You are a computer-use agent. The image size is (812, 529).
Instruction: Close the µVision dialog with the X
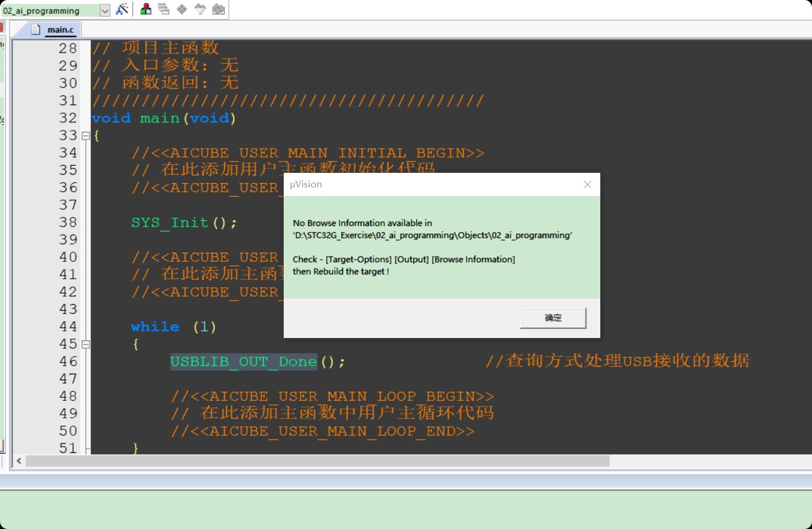(x=587, y=184)
